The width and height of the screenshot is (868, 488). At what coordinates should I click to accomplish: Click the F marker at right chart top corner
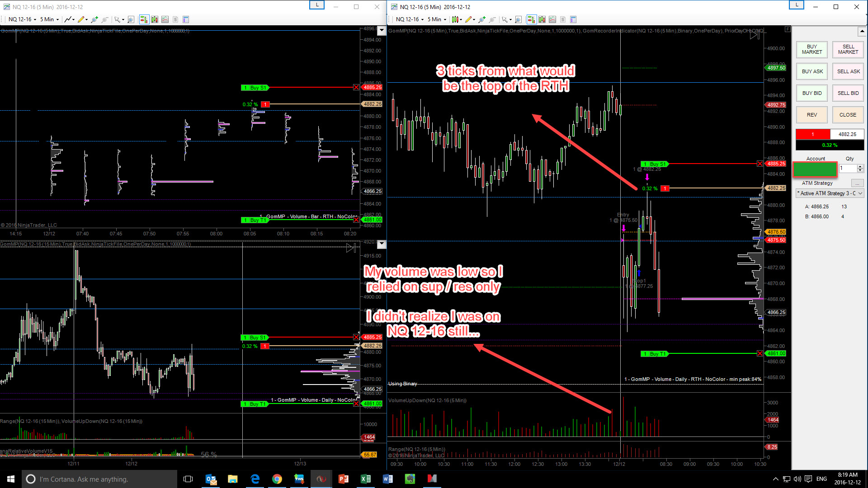(788, 29)
